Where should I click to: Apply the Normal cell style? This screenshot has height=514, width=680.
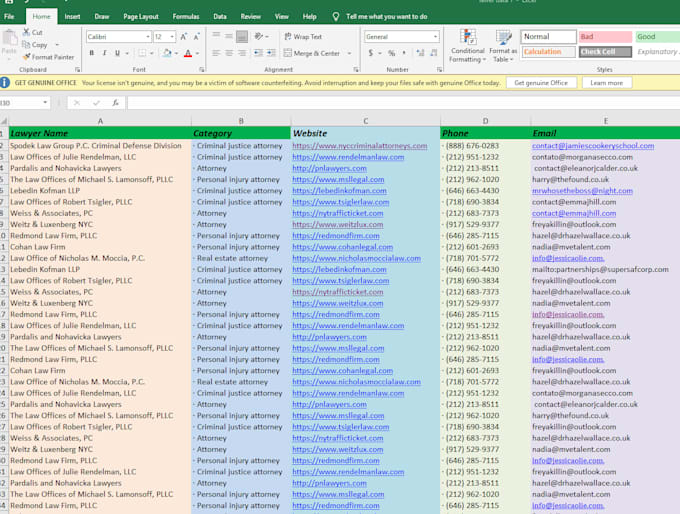[x=549, y=37]
